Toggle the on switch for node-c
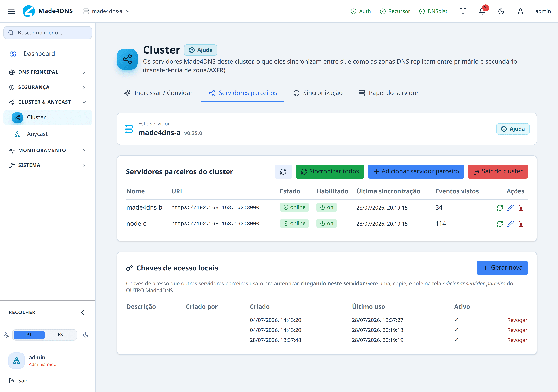The width and height of the screenshot is (558, 392). point(327,223)
